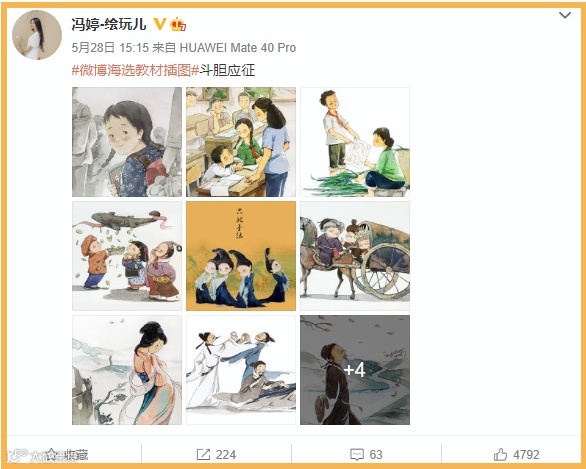Click the HUAWEI Mate 40 Pro source link
586x469 pixels.
(x=238, y=48)
